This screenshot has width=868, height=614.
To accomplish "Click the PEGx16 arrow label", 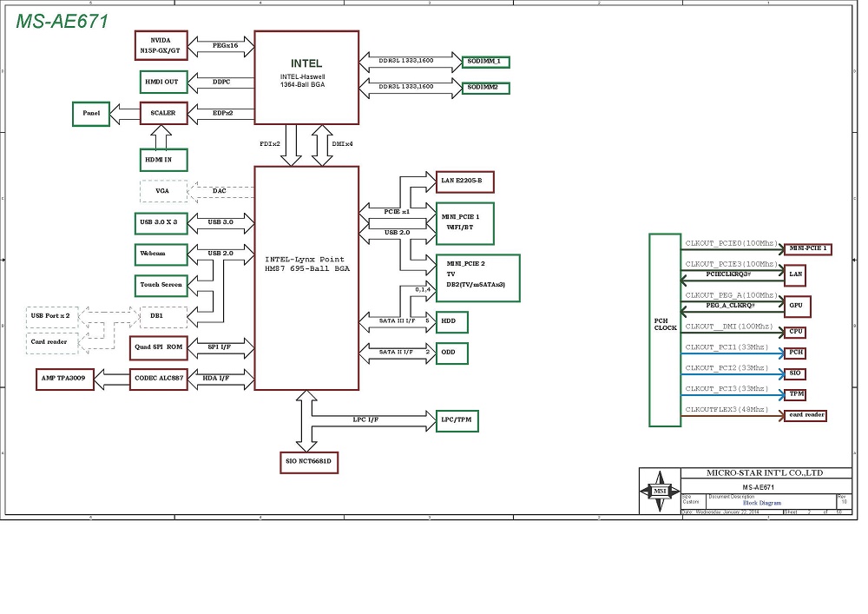I will (225, 45).
